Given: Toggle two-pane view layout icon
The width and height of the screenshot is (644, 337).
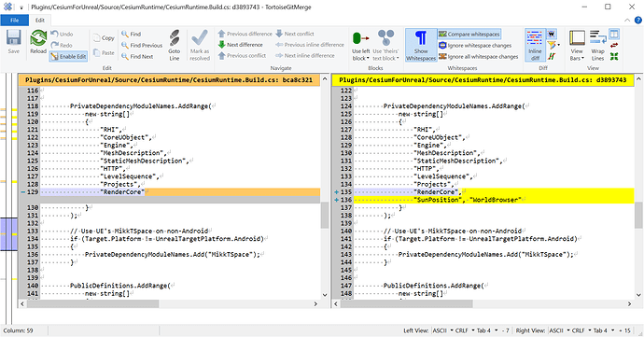Looking at the screenshot, I should [614, 34].
